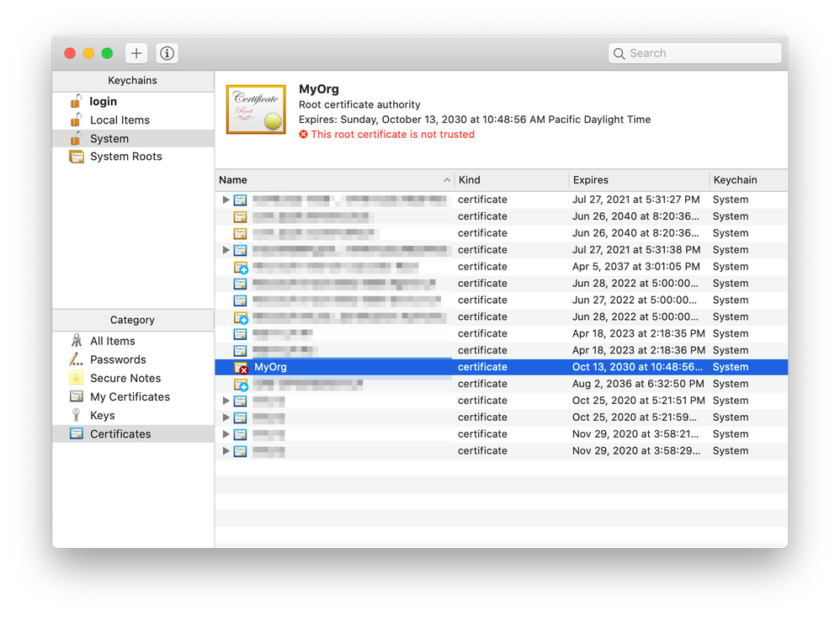Screen dimensions: 840x617
Task: Expand the disclosure triangle on the bottom certificate row
Action: pos(225,450)
